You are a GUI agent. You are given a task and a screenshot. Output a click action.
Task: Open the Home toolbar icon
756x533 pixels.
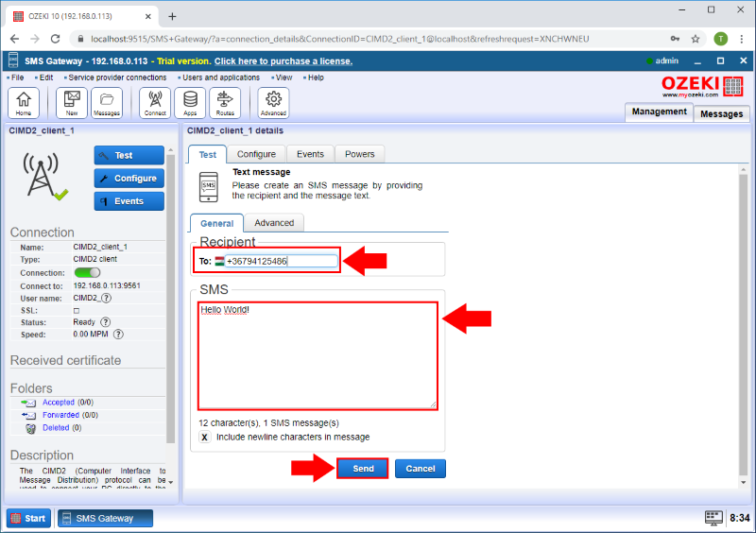(x=23, y=103)
